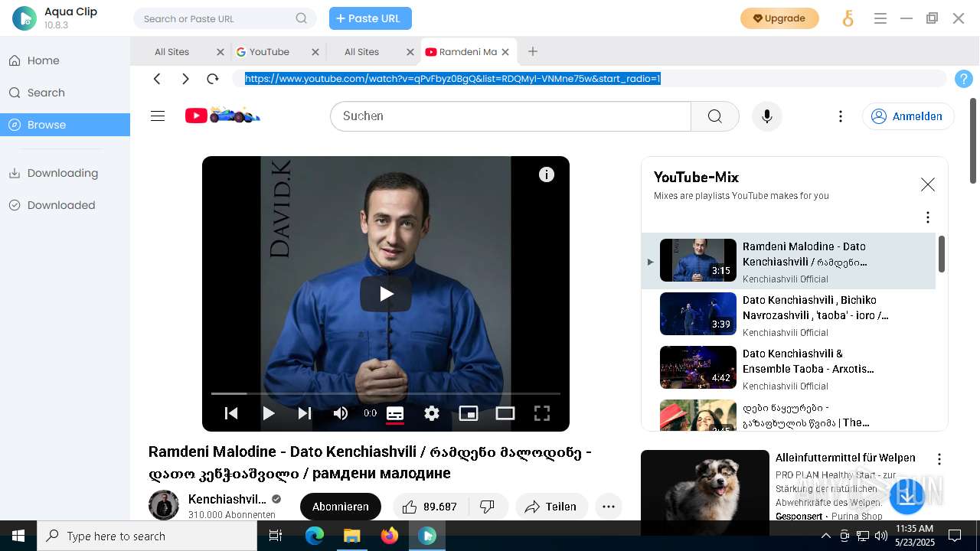This screenshot has height=551, width=980.
Task: Open the blue help question mark icon
Action: 964,79
